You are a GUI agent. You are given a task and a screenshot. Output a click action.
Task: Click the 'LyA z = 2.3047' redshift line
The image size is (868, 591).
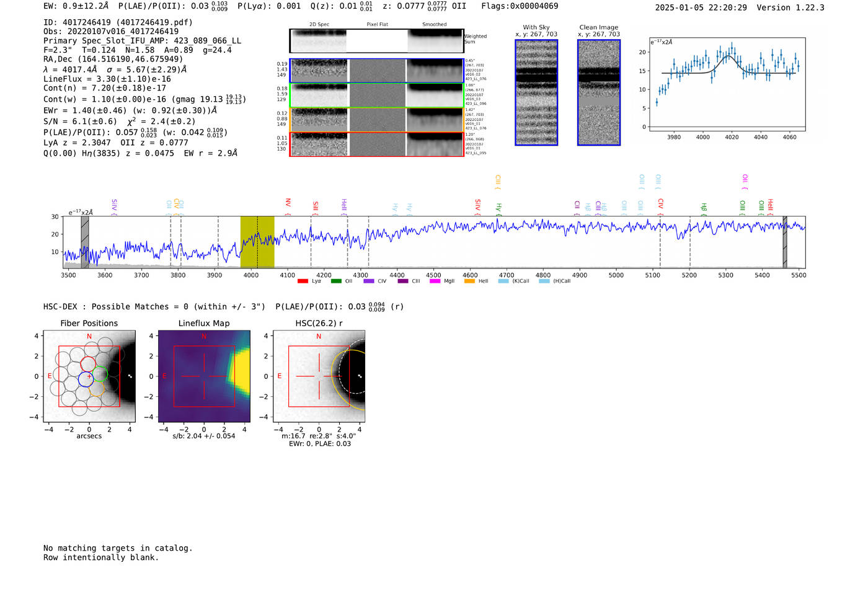[77, 143]
